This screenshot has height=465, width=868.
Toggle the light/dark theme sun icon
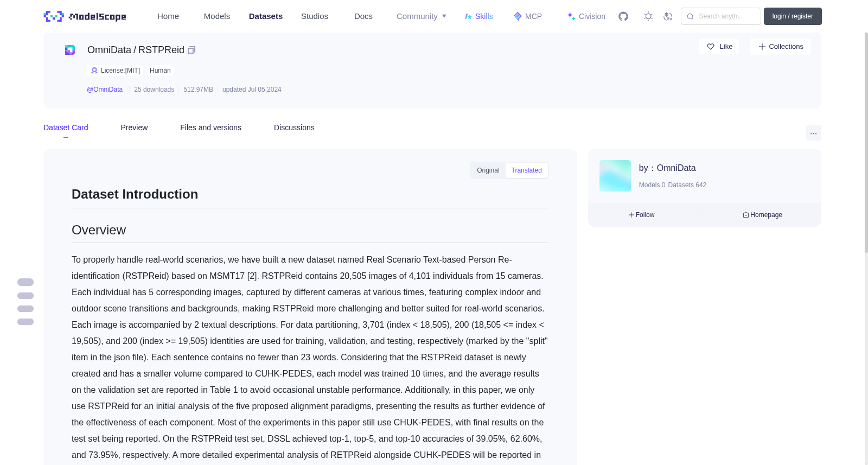pos(648,16)
